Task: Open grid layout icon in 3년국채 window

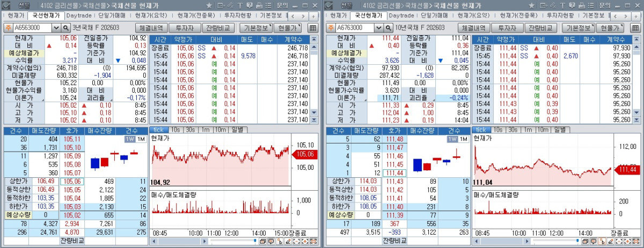Action: tap(313, 28)
